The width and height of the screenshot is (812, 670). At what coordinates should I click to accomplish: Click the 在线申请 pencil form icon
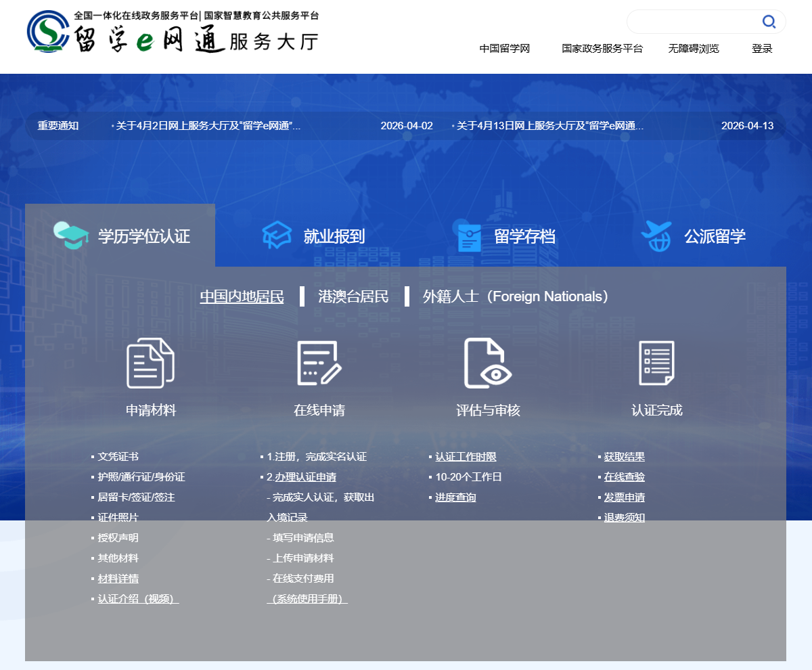pos(318,363)
